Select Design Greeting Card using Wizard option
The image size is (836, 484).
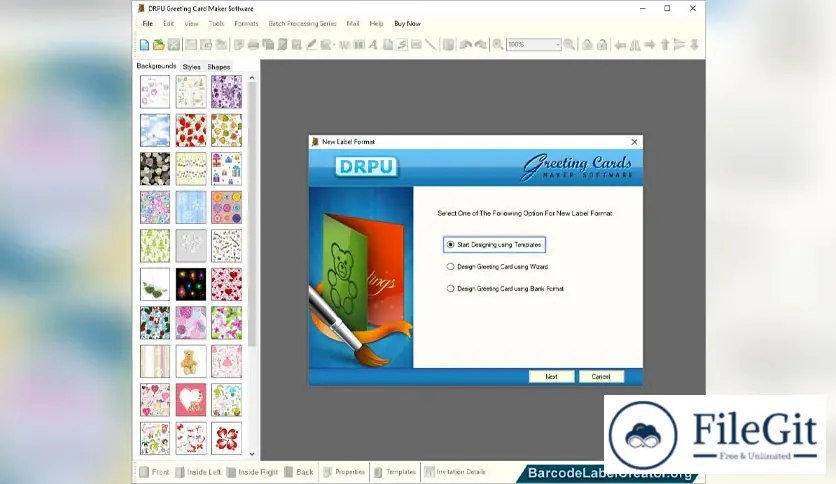[497, 267]
